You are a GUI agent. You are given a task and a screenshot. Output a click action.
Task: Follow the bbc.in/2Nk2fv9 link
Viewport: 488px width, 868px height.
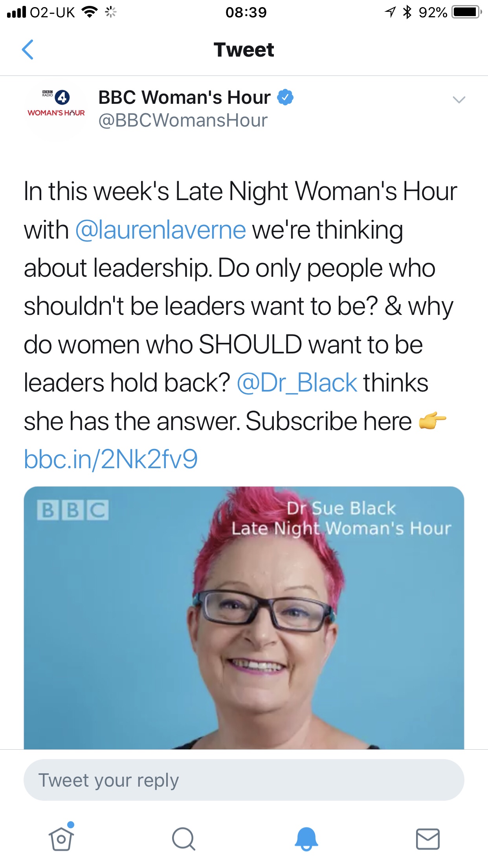(x=111, y=459)
